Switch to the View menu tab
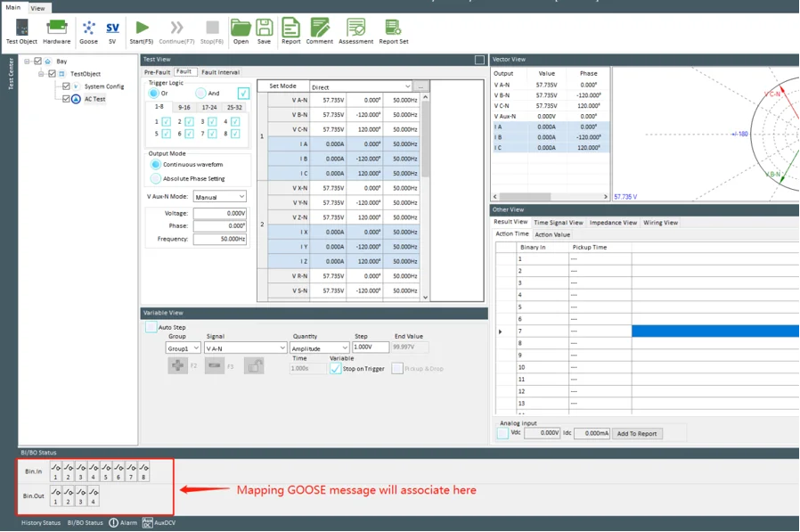 [x=37, y=8]
